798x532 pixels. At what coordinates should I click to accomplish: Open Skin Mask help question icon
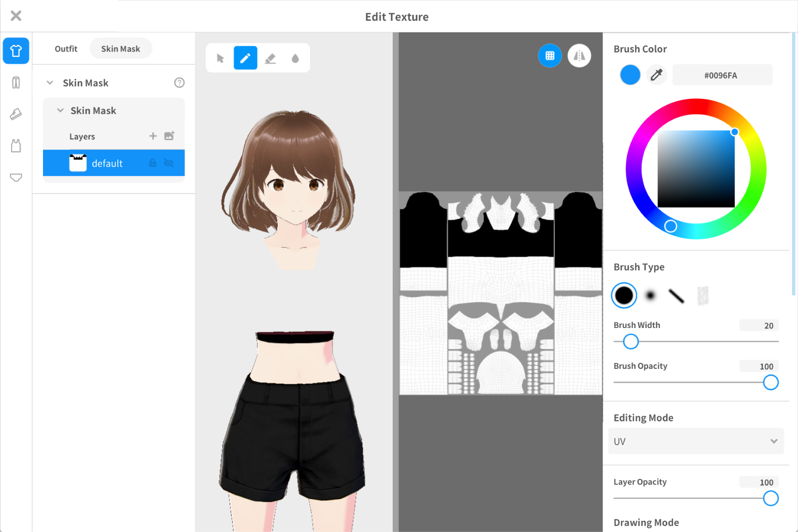click(x=179, y=83)
